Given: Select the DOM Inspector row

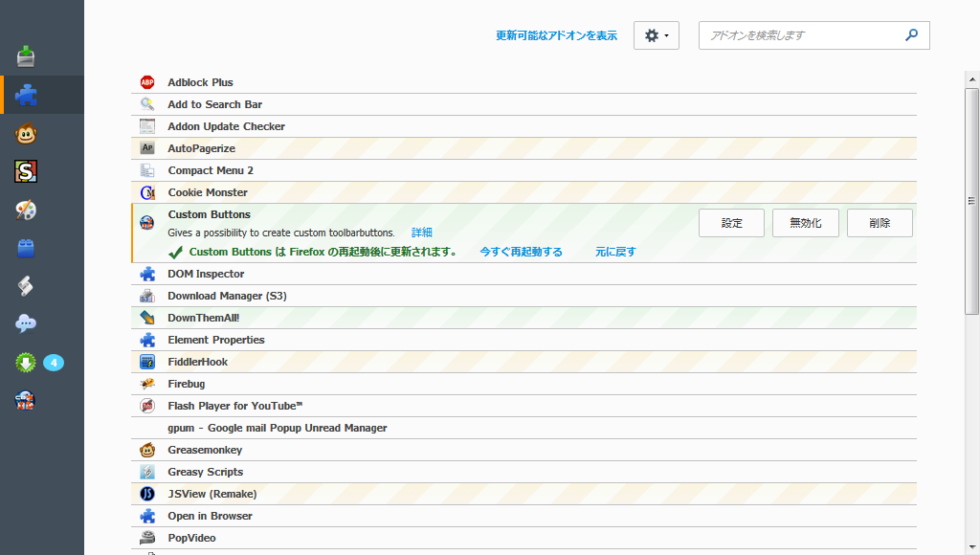Looking at the screenshot, I should click(x=523, y=274).
